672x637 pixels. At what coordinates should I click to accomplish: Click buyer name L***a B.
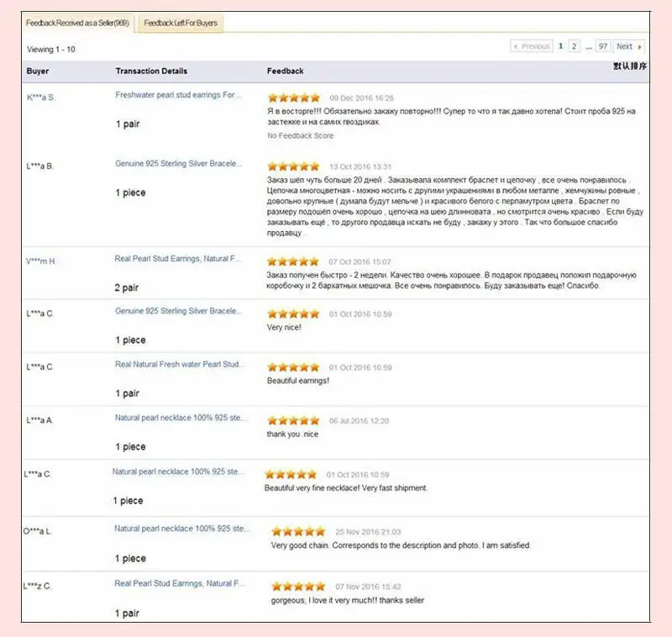[x=39, y=166]
